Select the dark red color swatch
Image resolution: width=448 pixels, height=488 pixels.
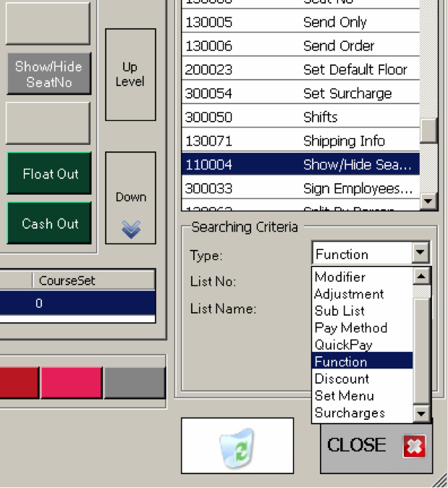point(19,383)
